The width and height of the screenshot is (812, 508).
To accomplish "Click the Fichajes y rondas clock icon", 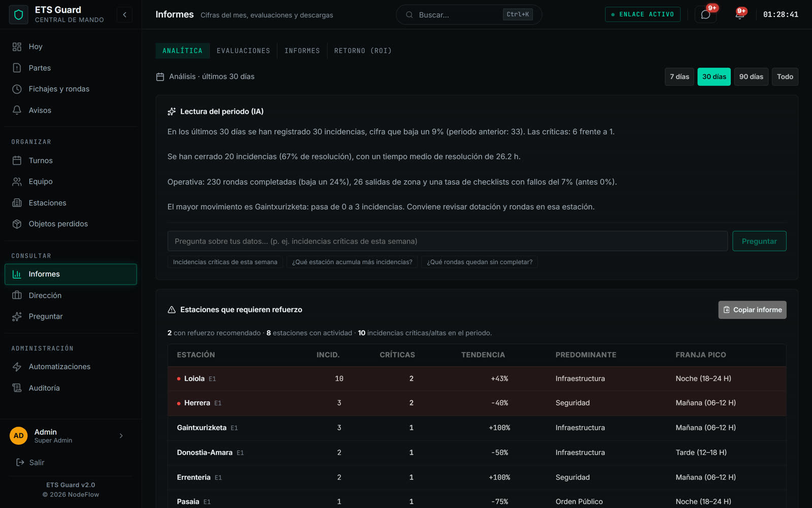I will click(17, 89).
